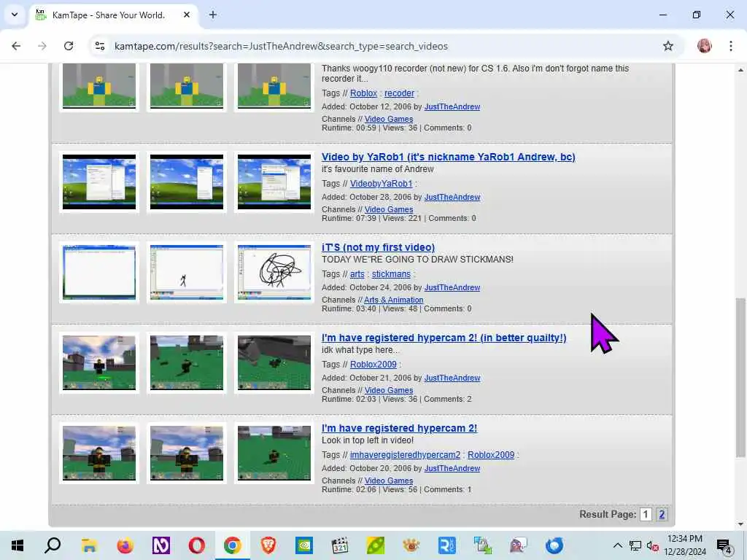The width and height of the screenshot is (747, 560).
Task: Click the address bar URL field
Action: 281,46
